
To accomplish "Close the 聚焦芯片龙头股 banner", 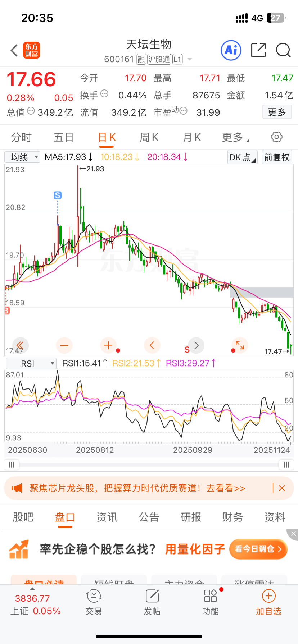I will (282, 488).
